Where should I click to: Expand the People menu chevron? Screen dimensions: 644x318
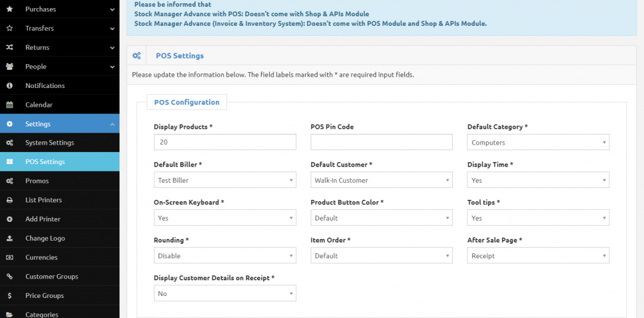point(112,67)
